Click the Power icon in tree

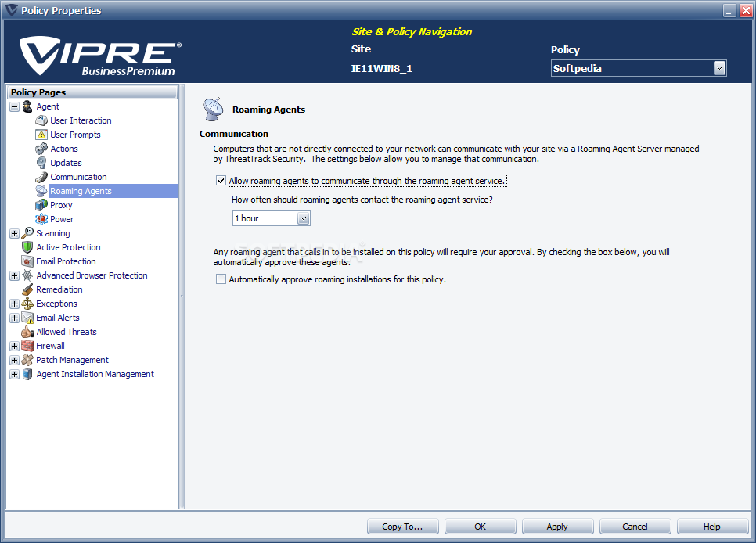point(41,219)
